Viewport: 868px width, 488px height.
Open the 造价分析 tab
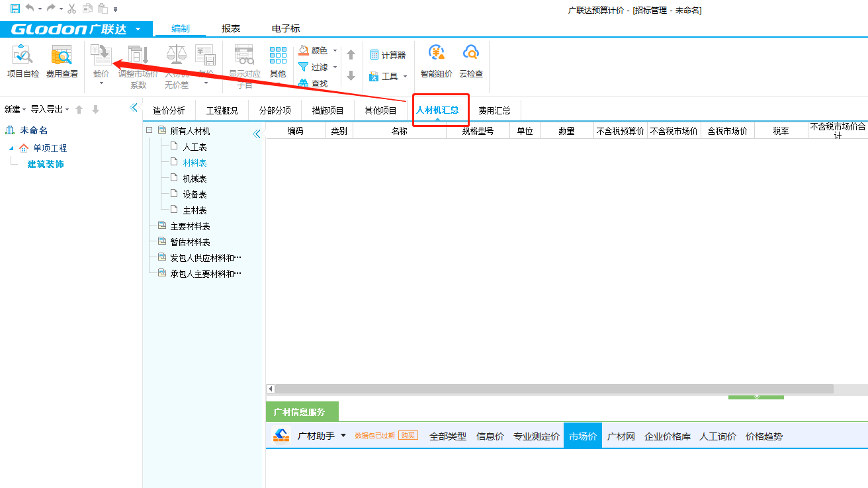coord(169,110)
